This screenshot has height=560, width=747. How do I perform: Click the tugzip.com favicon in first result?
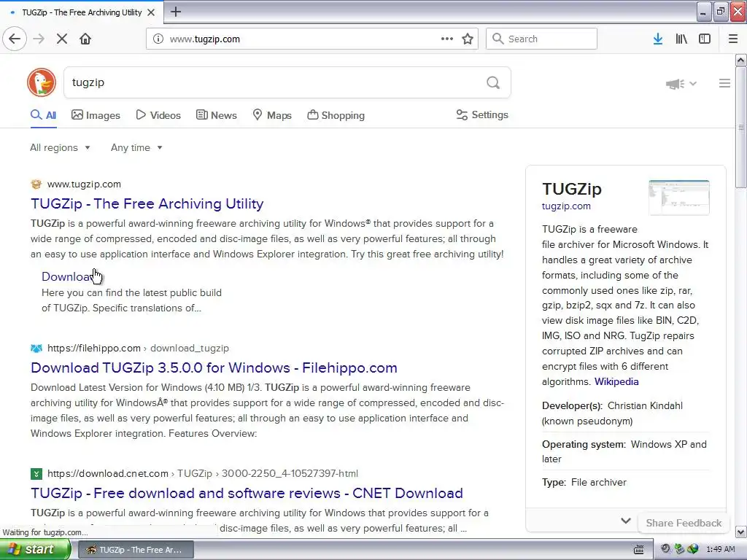point(36,184)
